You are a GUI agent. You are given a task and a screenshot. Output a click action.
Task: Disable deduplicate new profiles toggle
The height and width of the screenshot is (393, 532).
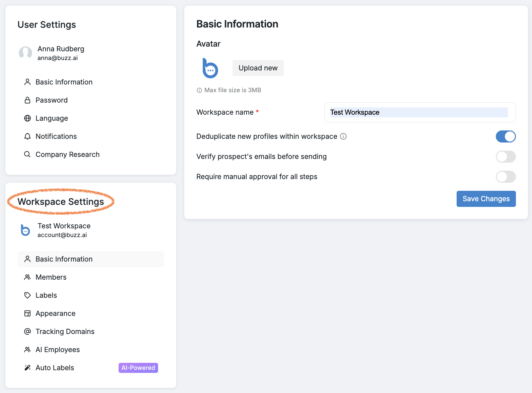click(506, 136)
